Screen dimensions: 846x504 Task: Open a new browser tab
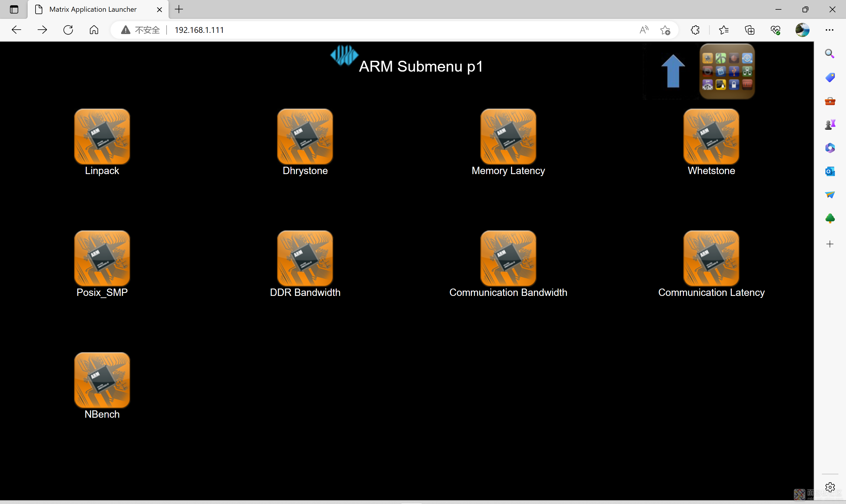pos(179,9)
